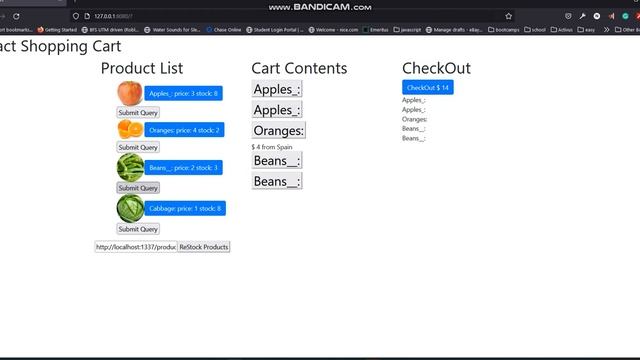Image resolution: width=640 pixels, height=360 pixels.
Task: Open Getting Started bookmark
Action: (x=57, y=30)
